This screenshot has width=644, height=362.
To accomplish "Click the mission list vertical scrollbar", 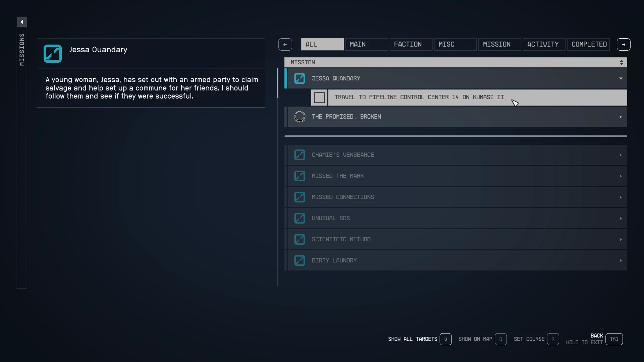I will 278,84.
